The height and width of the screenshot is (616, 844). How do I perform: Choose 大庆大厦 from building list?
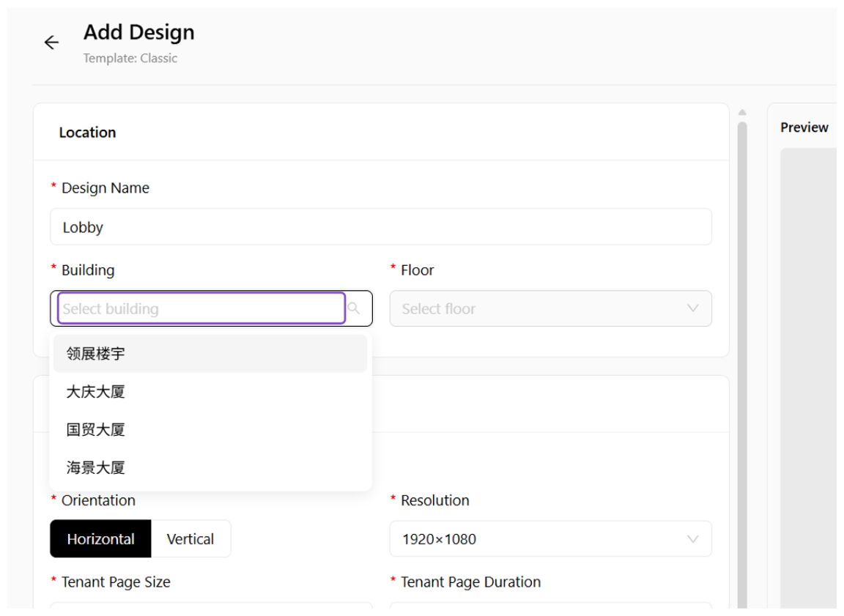(210, 392)
